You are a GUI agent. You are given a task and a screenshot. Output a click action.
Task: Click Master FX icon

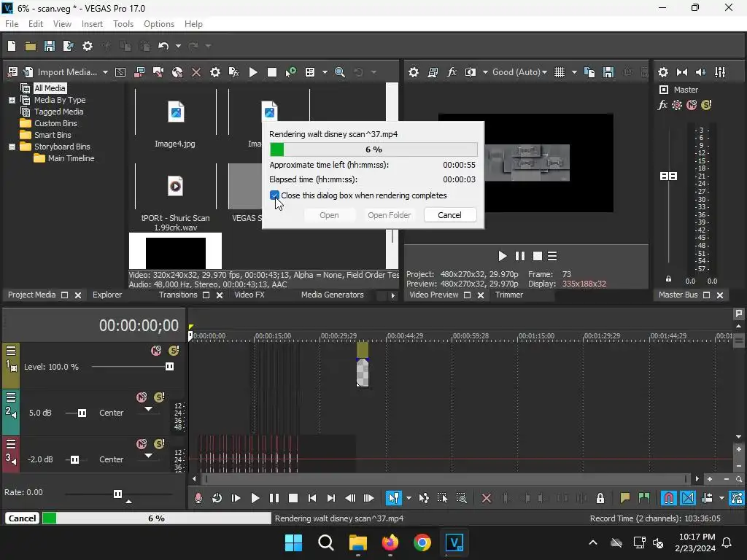[662, 105]
